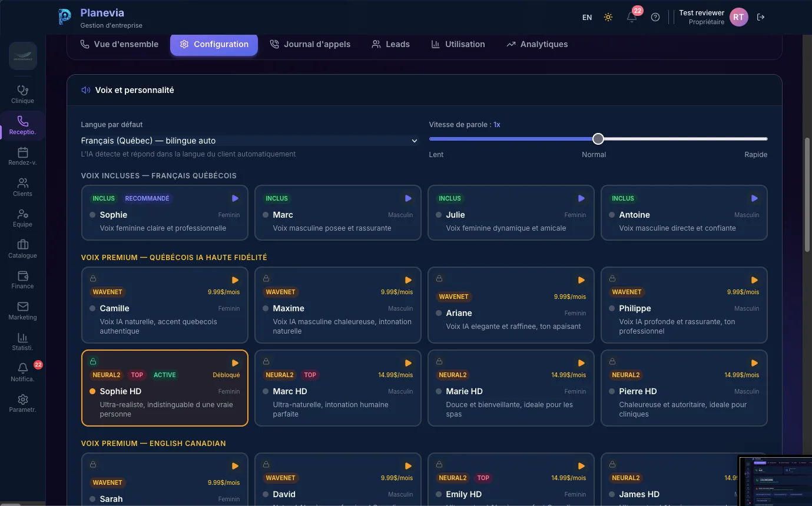The image size is (812, 506).
Task: Preview the Julie voice
Action: 582,198
